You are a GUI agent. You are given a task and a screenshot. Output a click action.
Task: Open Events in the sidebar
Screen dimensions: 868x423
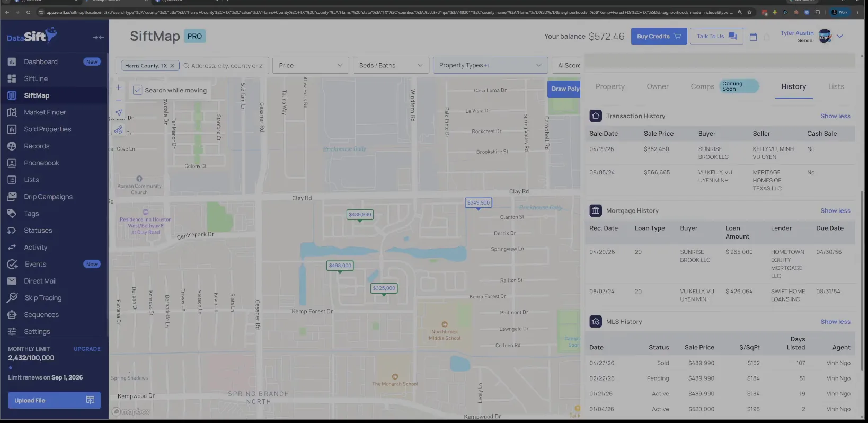tap(36, 264)
